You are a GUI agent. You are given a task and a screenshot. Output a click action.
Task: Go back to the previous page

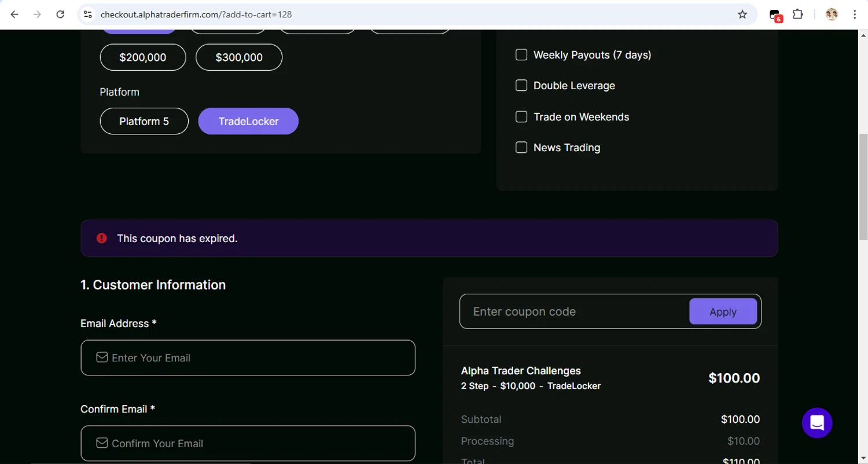[14, 14]
